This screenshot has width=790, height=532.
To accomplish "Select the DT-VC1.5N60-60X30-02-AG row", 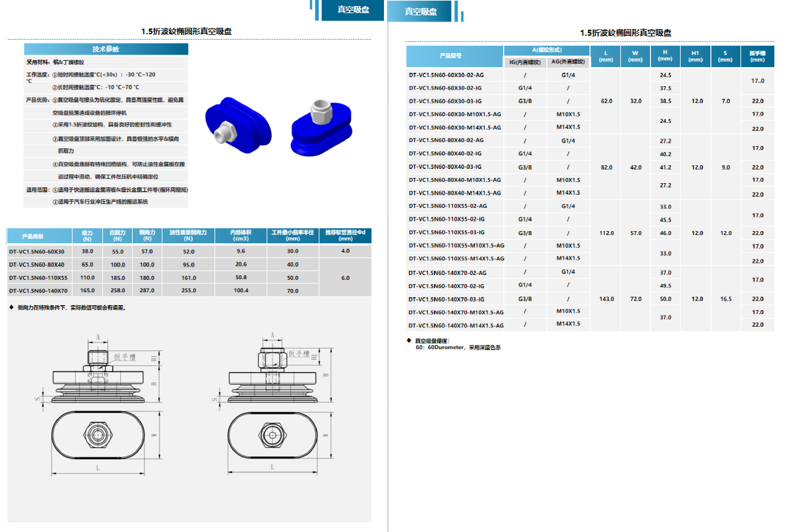I will click(x=446, y=75).
